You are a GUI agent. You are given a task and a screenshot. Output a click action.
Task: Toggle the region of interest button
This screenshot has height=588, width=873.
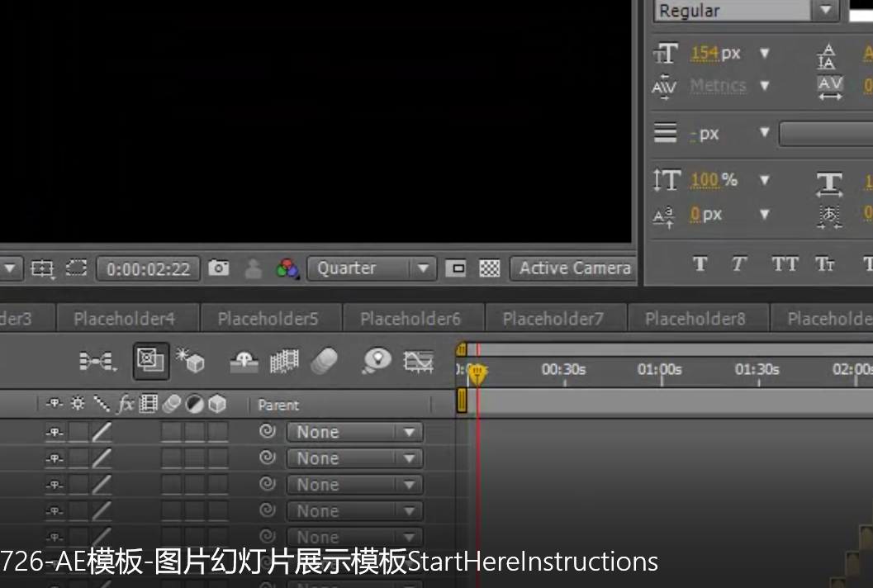tap(456, 269)
